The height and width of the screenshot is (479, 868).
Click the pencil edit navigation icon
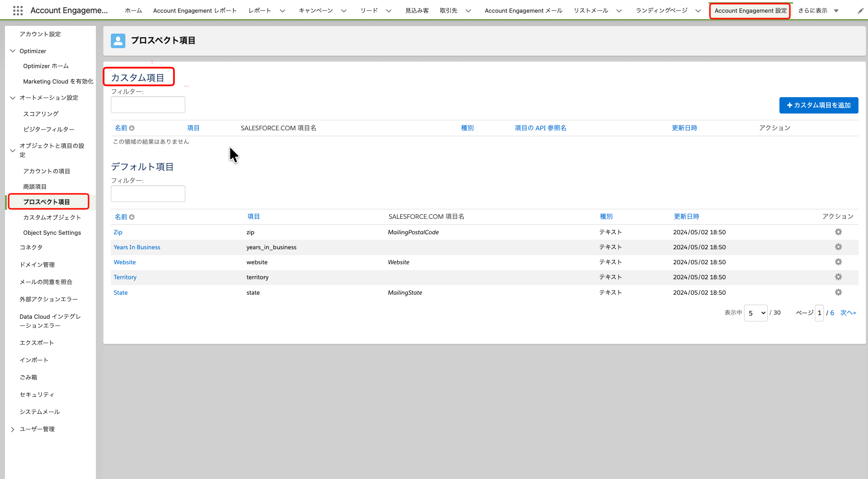pyautogui.click(x=860, y=11)
